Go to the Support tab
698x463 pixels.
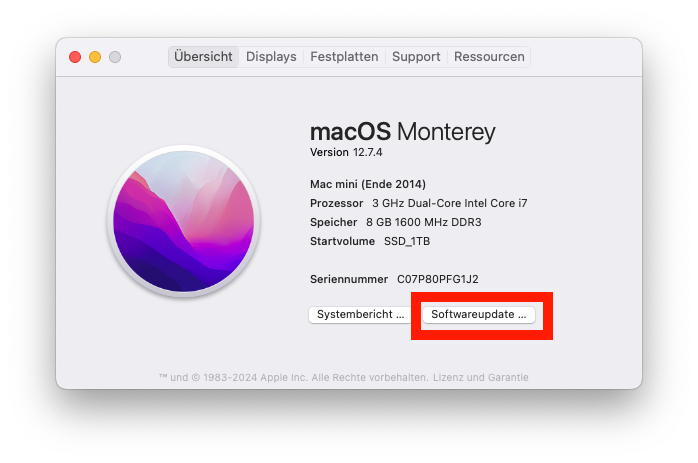416,57
